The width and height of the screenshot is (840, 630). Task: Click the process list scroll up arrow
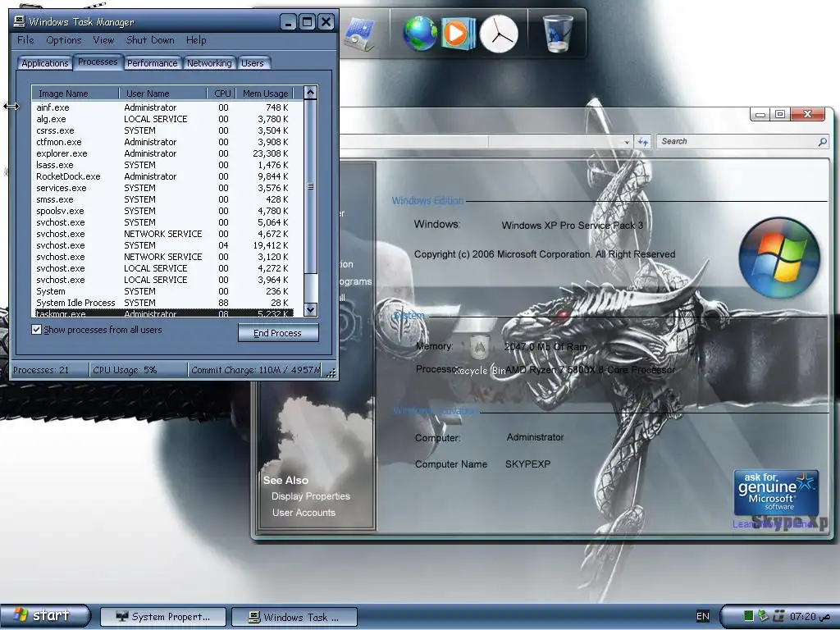click(310, 92)
